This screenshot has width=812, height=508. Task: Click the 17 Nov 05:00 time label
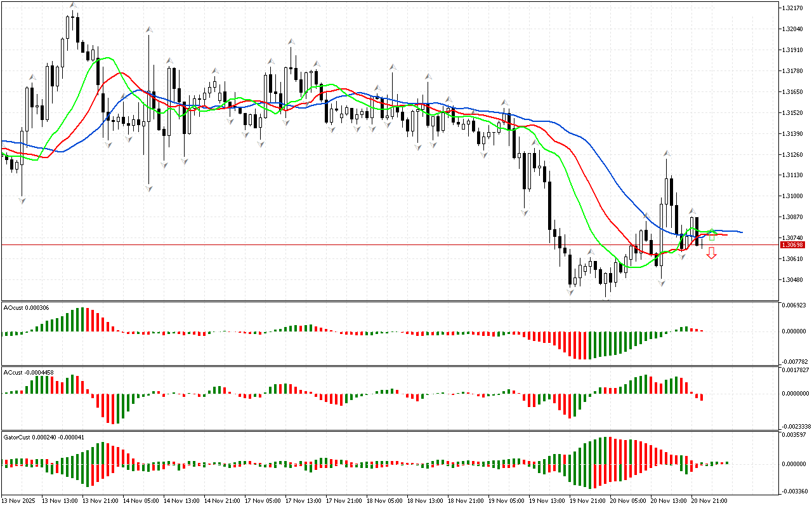(x=263, y=500)
